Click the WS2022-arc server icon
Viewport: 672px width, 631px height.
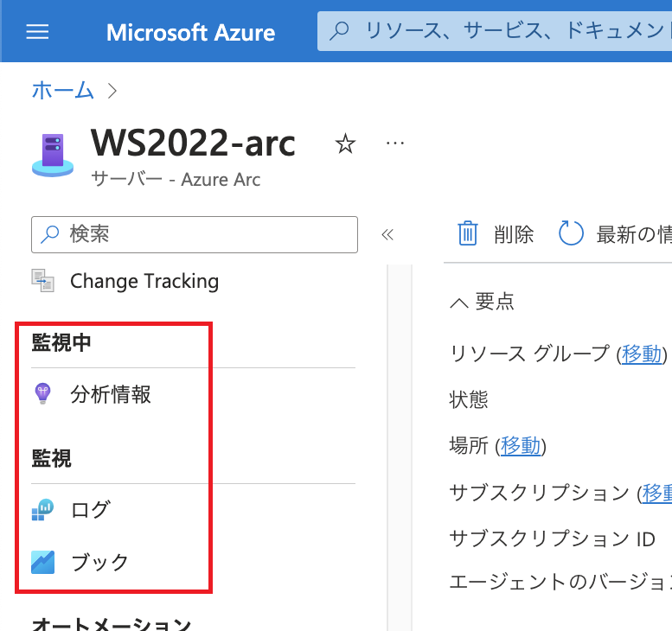point(53,155)
